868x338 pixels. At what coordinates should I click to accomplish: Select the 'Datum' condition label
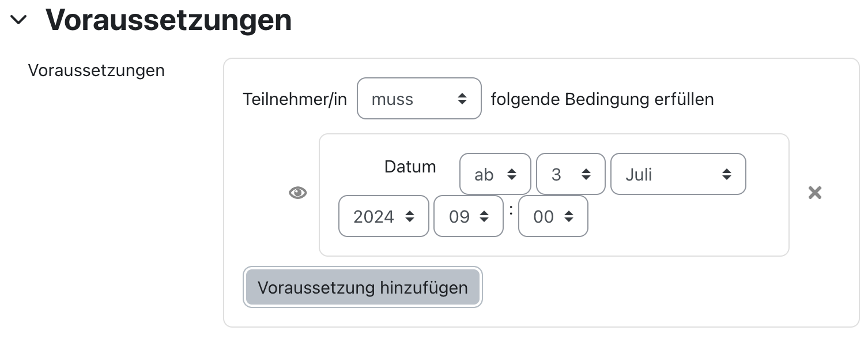[410, 167]
